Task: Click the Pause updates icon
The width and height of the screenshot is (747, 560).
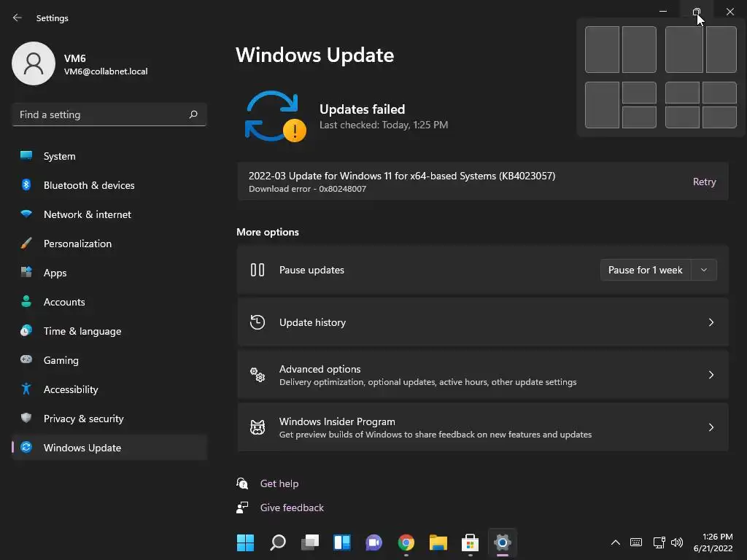Action: (258, 270)
